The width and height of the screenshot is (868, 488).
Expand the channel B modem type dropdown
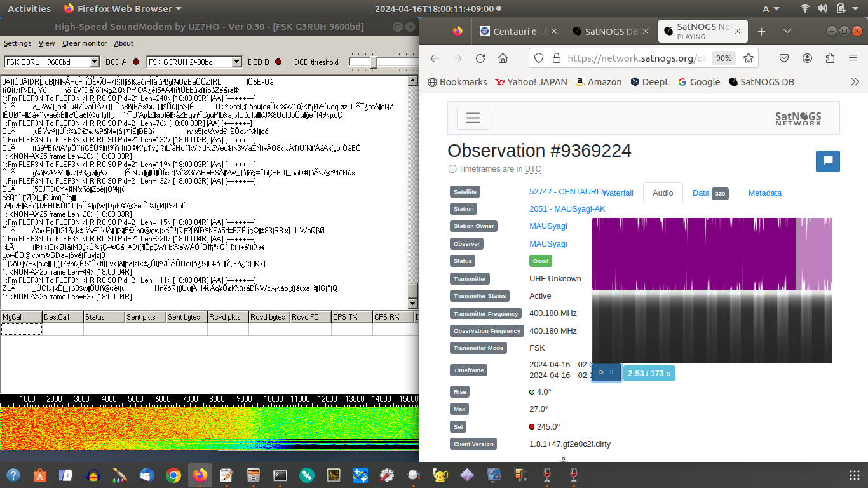[237, 62]
